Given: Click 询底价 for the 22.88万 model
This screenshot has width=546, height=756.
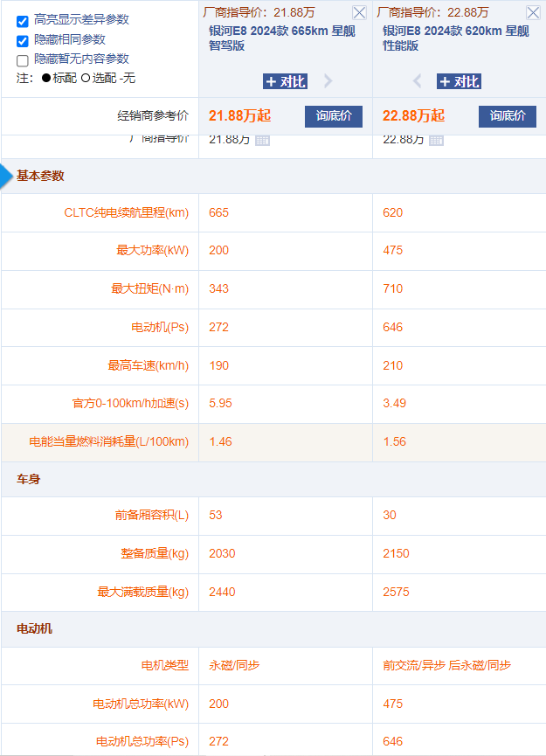Looking at the screenshot, I should [508, 116].
